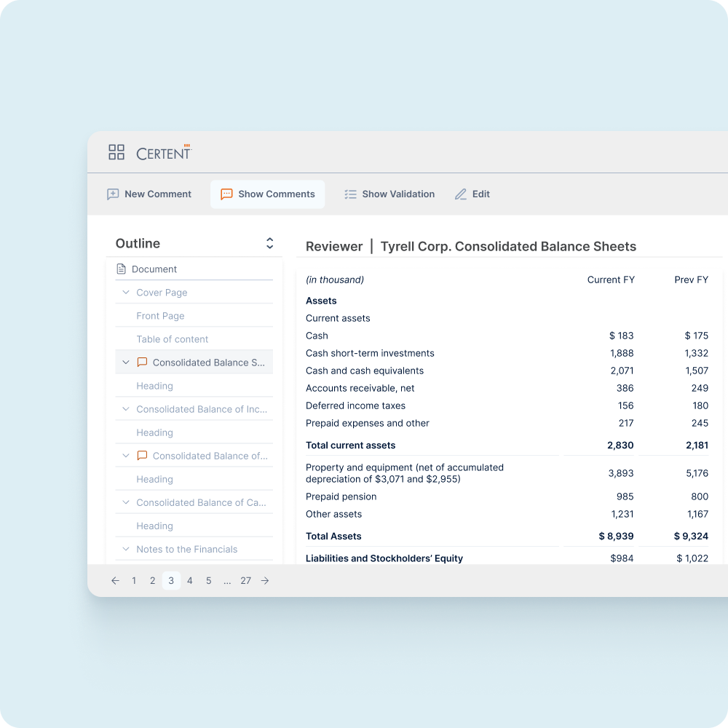Screen dimensions: 728x728
Task: Go to page 27
Action: pos(245,580)
